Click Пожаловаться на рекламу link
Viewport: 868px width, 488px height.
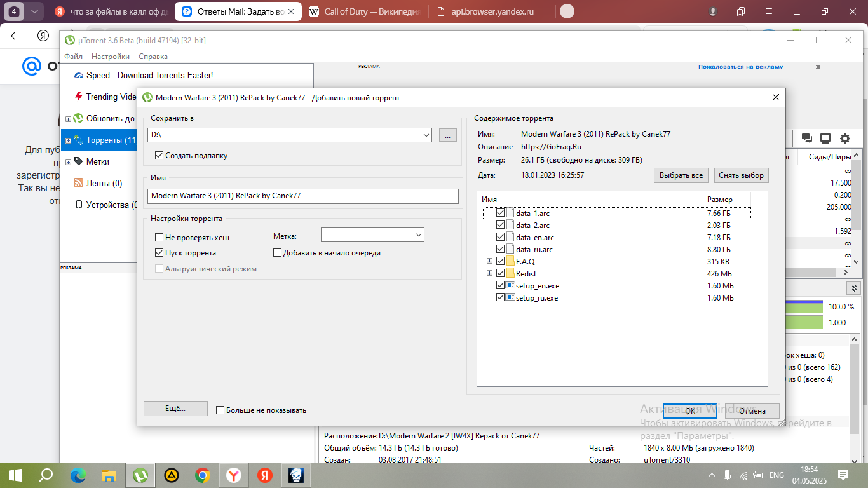(x=740, y=67)
